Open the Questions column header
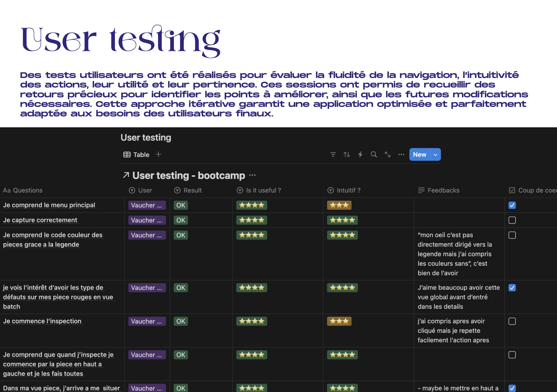The height and width of the screenshot is (392, 557). 23,190
